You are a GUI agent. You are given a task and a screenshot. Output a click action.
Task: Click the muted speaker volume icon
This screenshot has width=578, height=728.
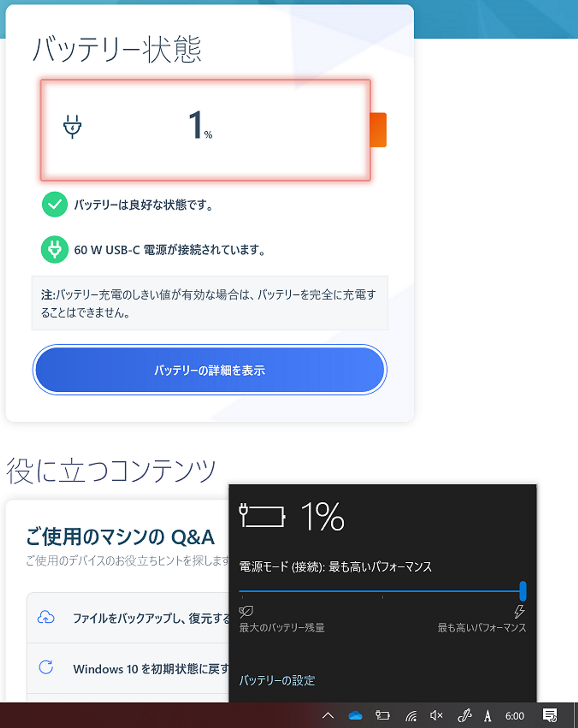436,716
